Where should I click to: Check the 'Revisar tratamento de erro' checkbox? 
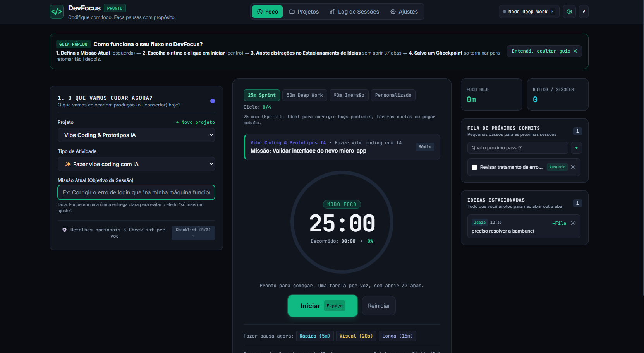click(x=474, y=167)
